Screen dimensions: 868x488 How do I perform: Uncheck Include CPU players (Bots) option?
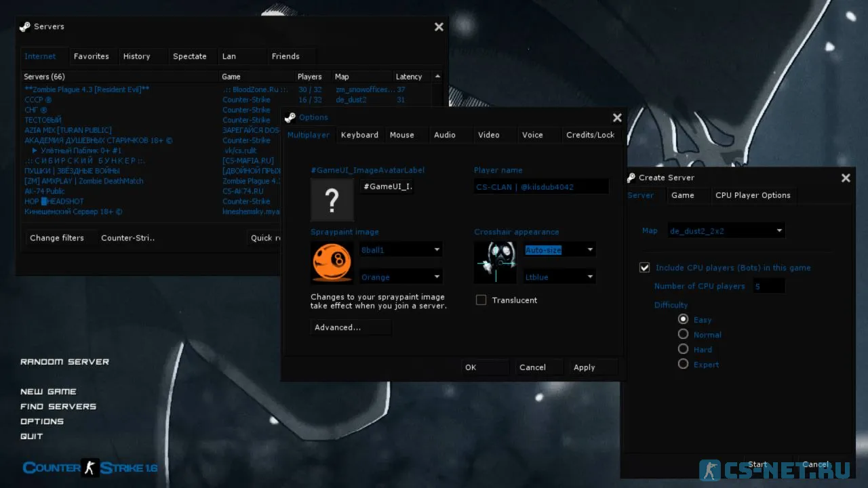(645, 268)
